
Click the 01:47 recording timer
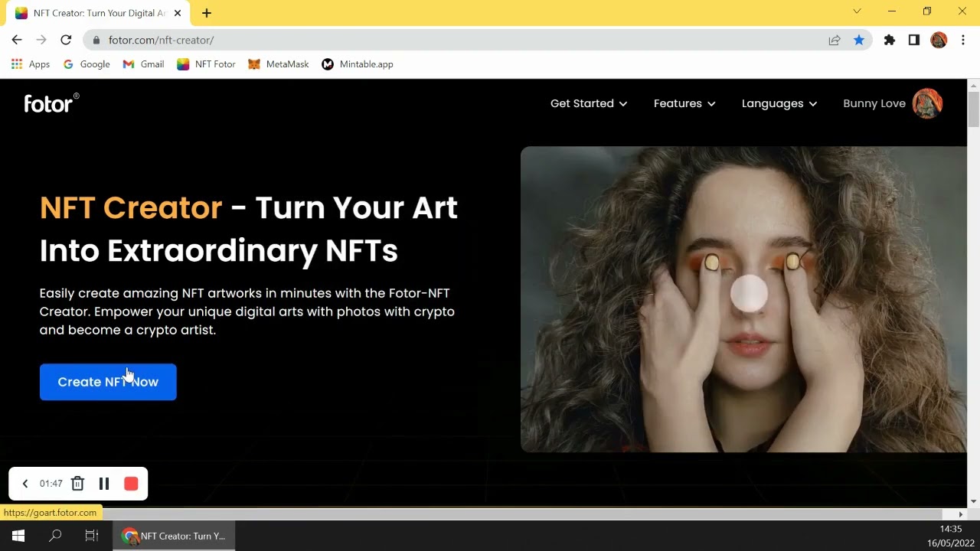coord(51,484)
